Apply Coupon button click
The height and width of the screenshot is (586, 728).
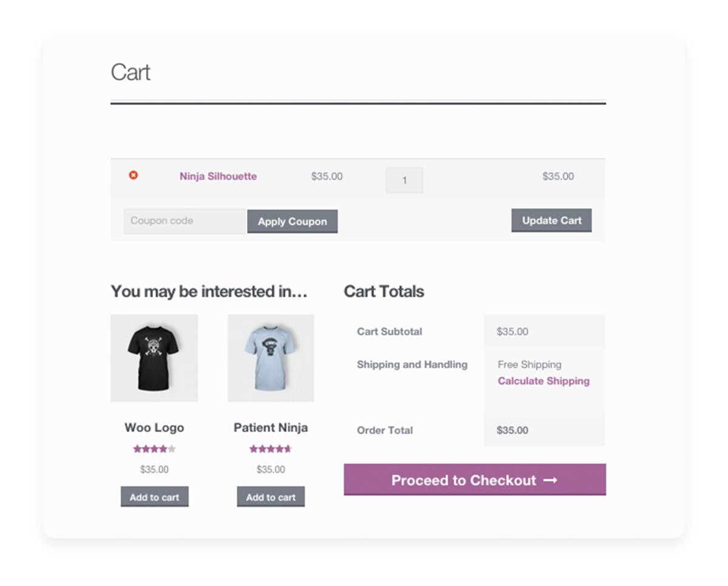(292, 221)
